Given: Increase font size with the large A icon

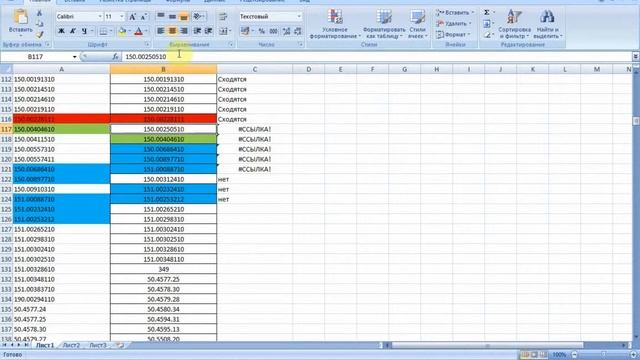Looking at the screenshot, I should click(x=132, y=17).
